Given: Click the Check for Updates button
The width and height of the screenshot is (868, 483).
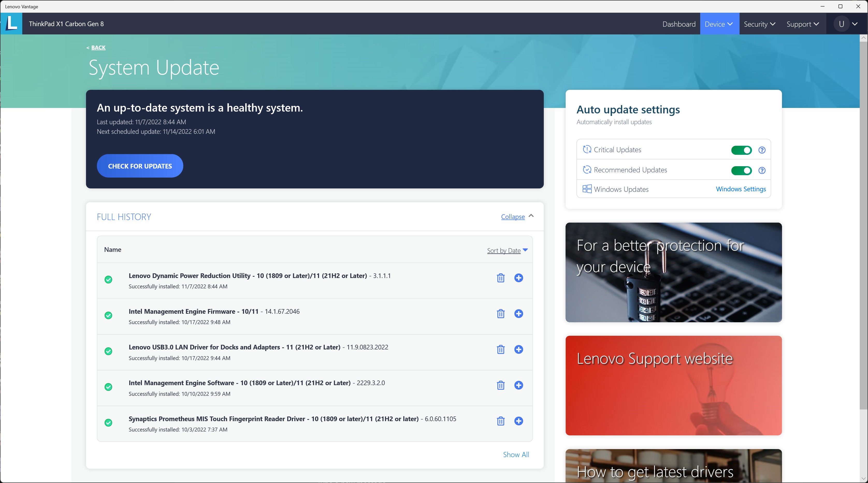Looking at the screenshot, I should 140,166.
